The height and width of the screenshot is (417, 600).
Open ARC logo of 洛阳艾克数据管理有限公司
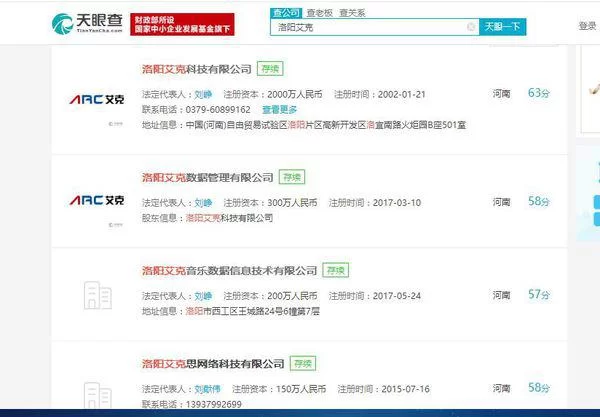coord(96,200)
